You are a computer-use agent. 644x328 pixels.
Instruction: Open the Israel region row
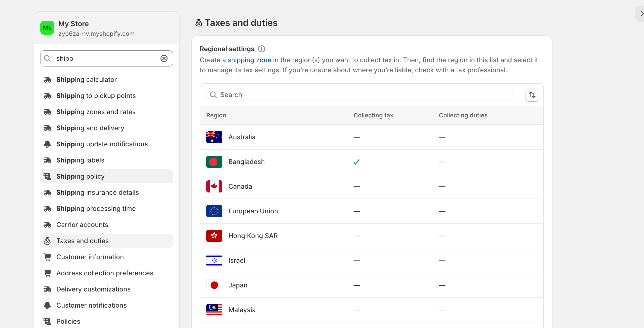372,260
